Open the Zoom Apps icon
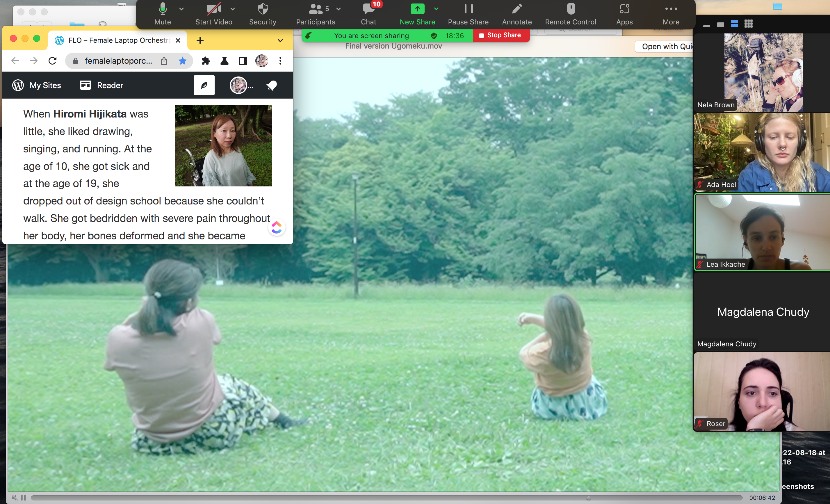830x504 pixels. 624,9
